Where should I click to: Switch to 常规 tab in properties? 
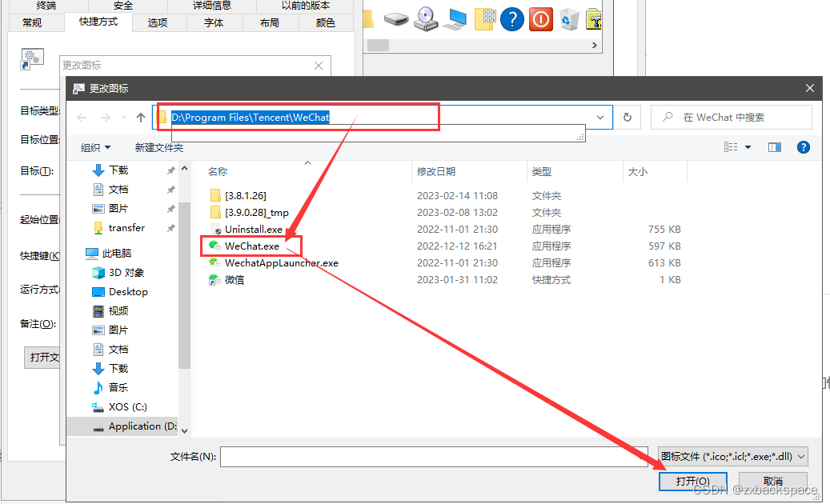point(32,22)
